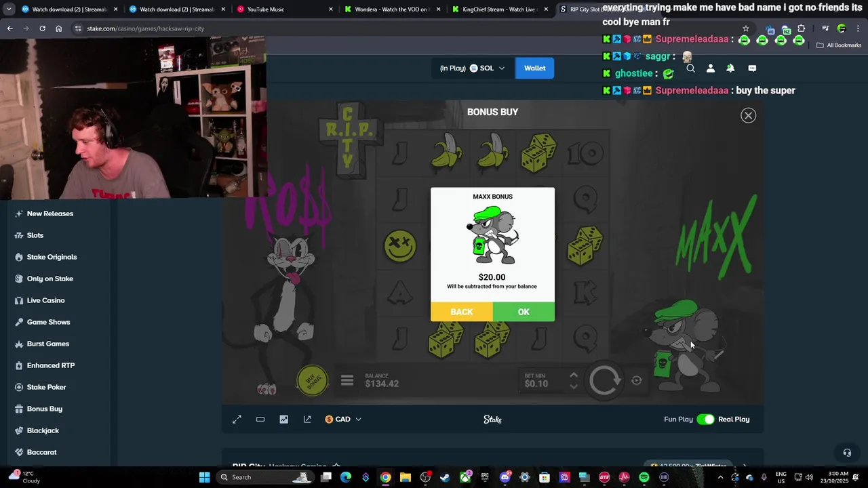Open Slots in sidebar
This screenshot has height=488, width=868.
[35, 235]
